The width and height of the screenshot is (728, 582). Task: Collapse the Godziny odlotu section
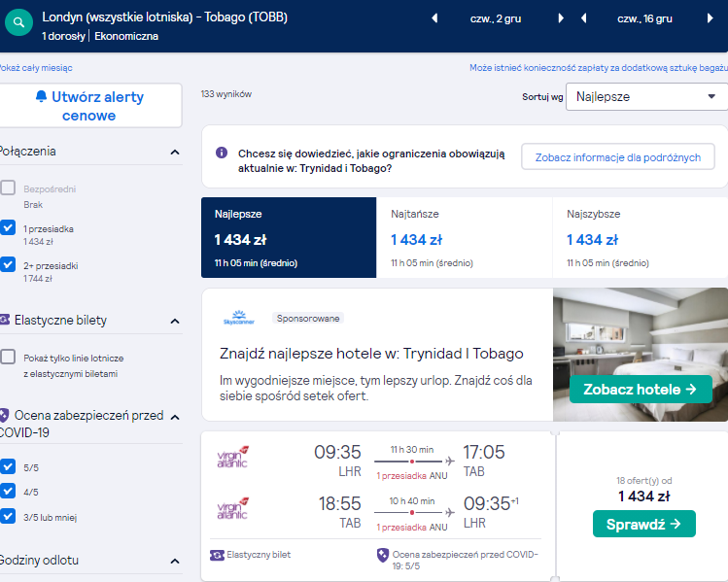pyautogui.click(x=175, y=561)
